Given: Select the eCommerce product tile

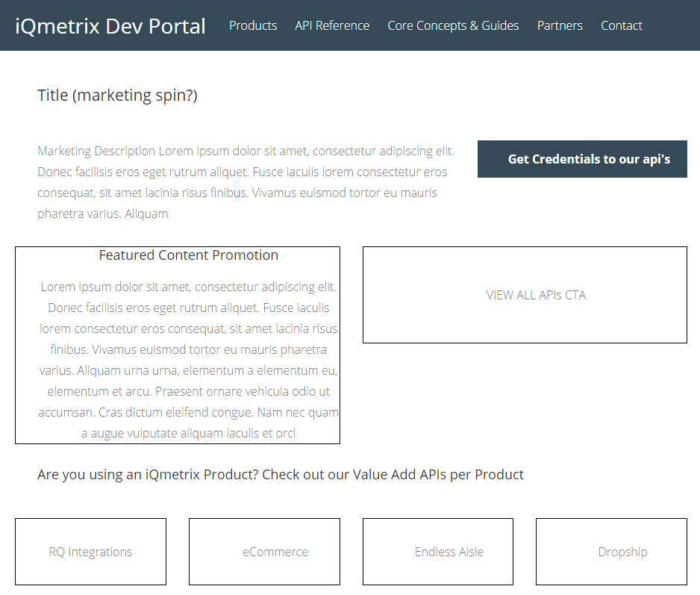Looking at the screenshot, I should (264, 552).
